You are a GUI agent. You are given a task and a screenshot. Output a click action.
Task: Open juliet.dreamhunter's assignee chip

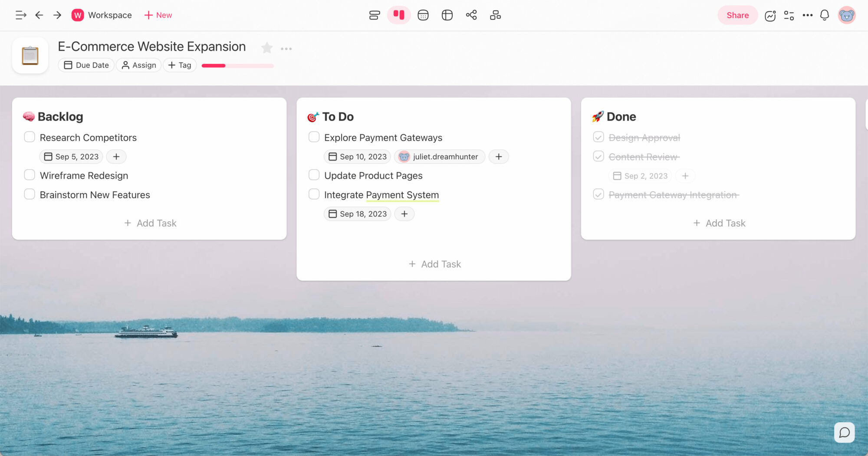tap(439, 157)
